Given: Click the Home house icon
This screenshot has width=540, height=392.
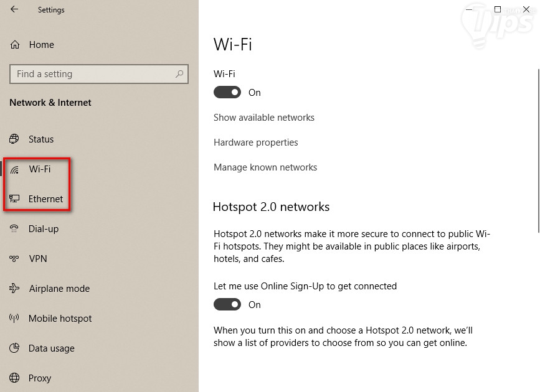Looking at the screenshot, I should 15,45.
